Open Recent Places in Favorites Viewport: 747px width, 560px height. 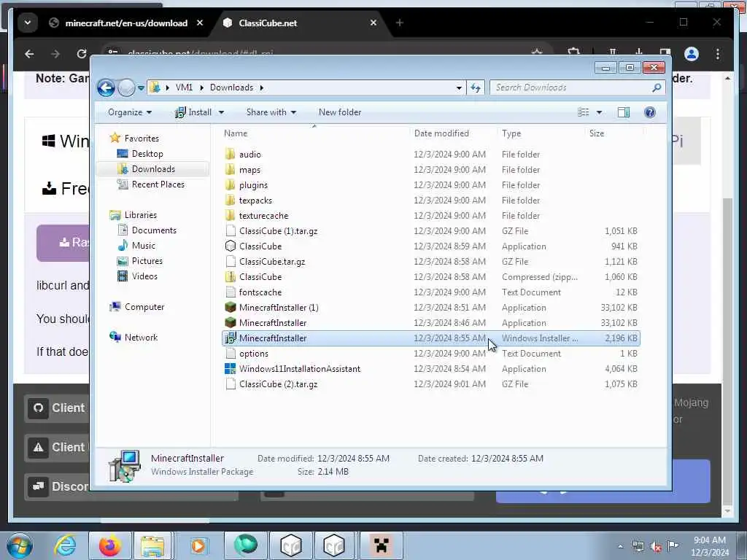click(x=158, y=184)
